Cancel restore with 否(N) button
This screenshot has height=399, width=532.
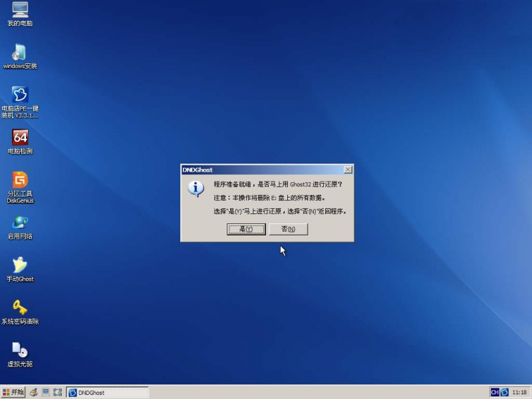point(289,229)
